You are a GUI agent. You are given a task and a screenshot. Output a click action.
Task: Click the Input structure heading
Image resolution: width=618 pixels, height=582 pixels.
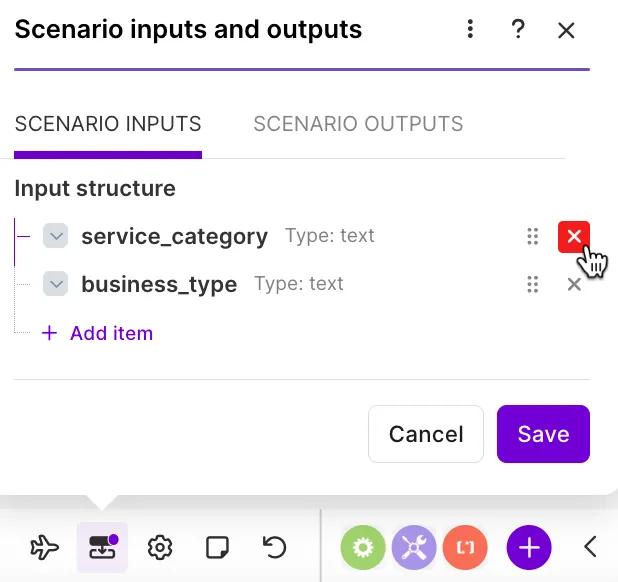tap(95, 188)
